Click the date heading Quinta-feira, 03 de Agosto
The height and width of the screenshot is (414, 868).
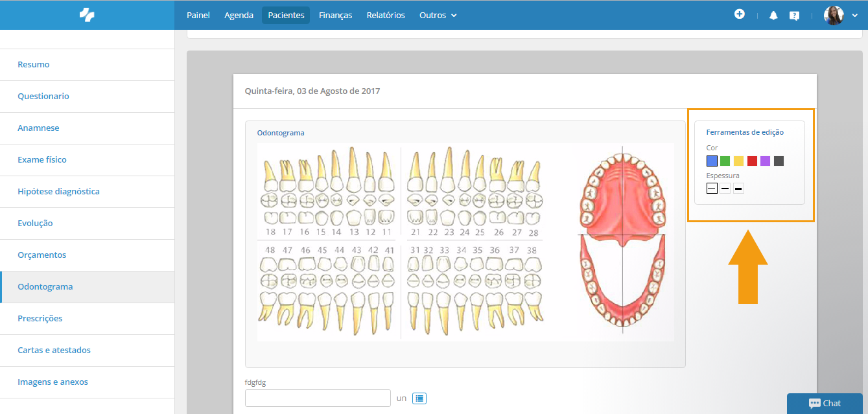tap(312, 91)
